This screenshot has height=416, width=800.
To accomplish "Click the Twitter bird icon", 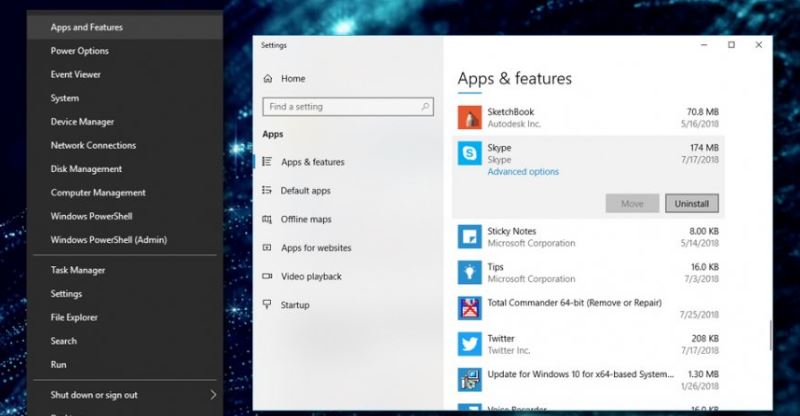I will coord(469,344).
